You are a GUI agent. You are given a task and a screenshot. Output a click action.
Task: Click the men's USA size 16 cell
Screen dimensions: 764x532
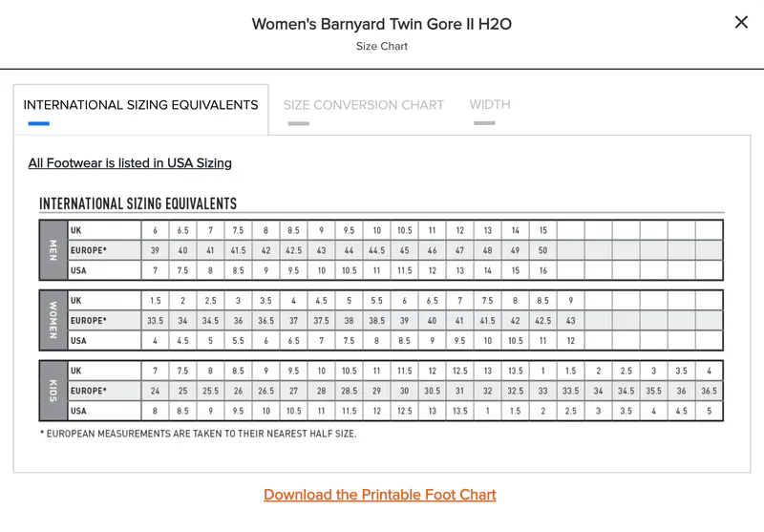pyautogui.click(x=542, y=270)
